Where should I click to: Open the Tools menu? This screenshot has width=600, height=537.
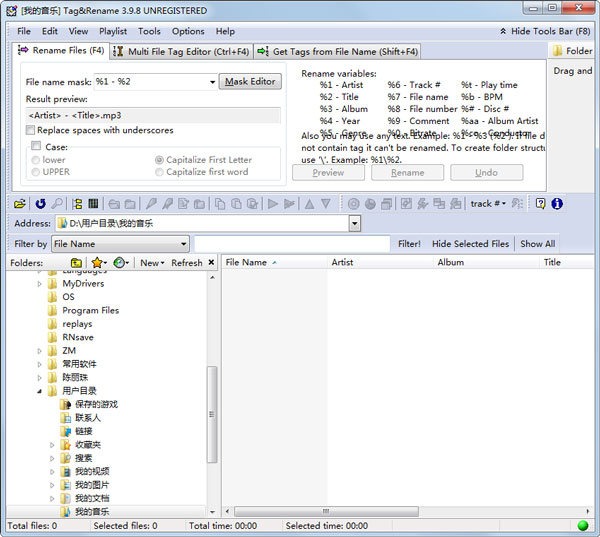149,31
